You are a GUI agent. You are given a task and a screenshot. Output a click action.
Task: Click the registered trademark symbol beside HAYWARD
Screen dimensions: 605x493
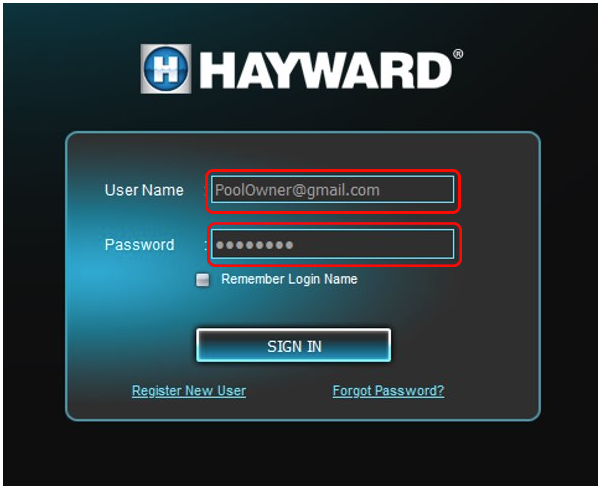point(458,54)
